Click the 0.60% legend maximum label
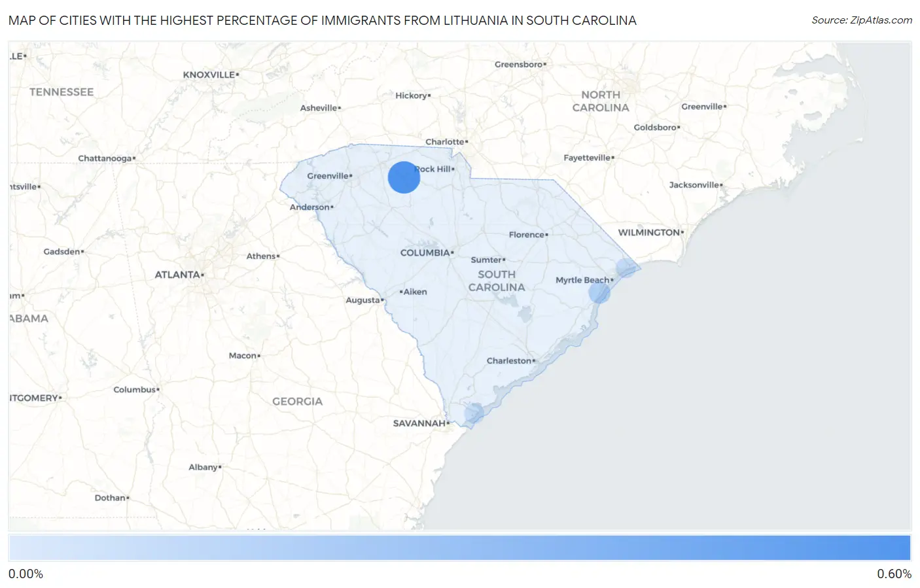 pos(894,574)
